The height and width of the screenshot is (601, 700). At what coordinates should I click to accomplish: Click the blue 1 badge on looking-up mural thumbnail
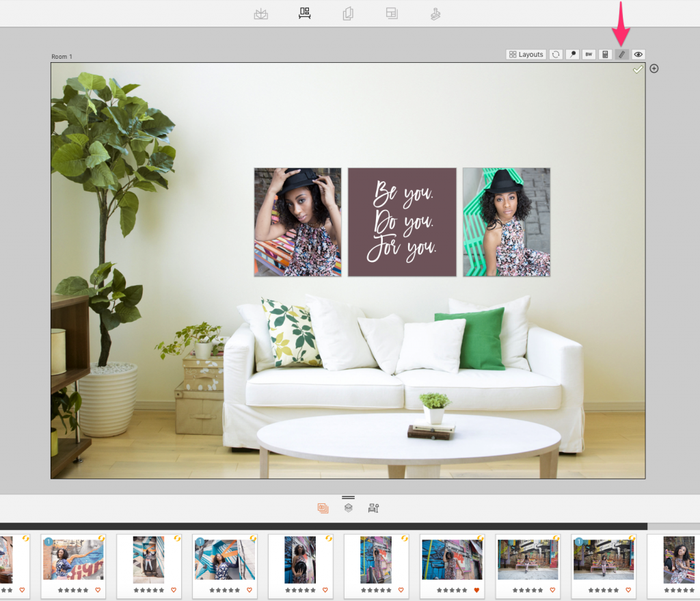pyautogui.click(x=200, y=542)
